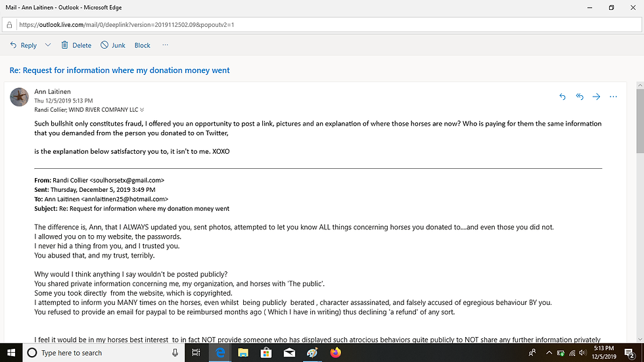Expand the recipients list chevron

(x=142, y=110)
